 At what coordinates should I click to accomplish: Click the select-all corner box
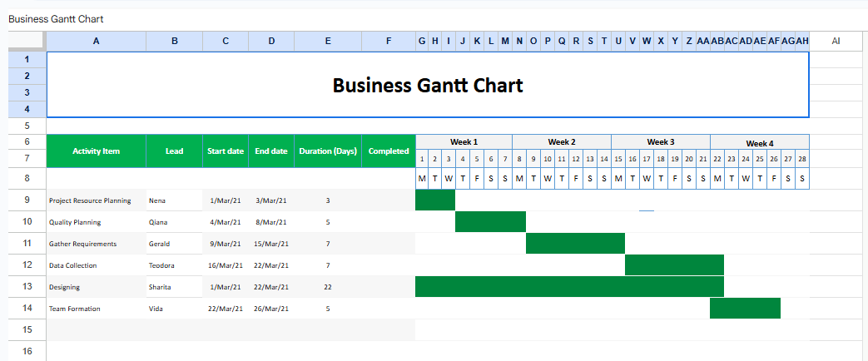point(27,41)
